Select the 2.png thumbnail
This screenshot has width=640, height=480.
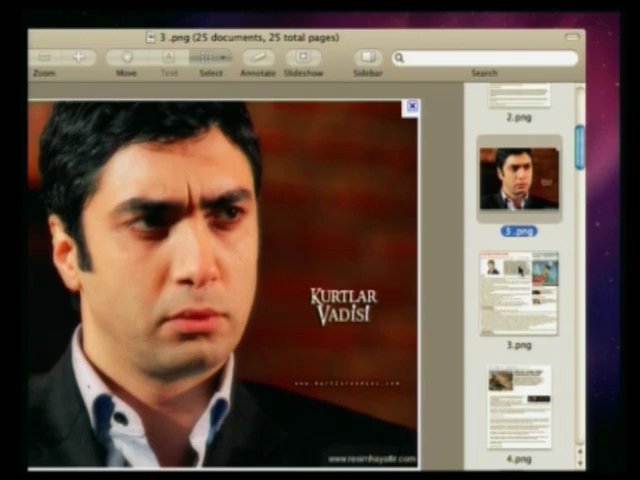click(x=519, y=95)
